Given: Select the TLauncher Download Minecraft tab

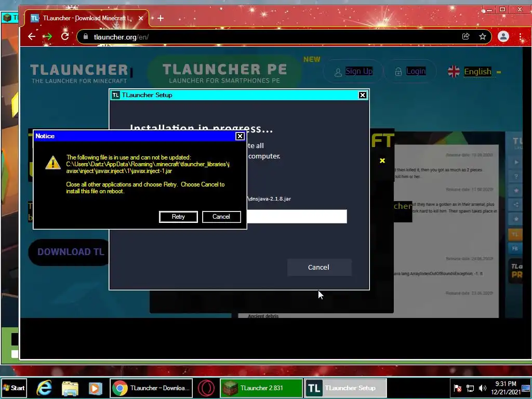Looking at the screenshot, I should pyautogui.click(x=87, y=18).
